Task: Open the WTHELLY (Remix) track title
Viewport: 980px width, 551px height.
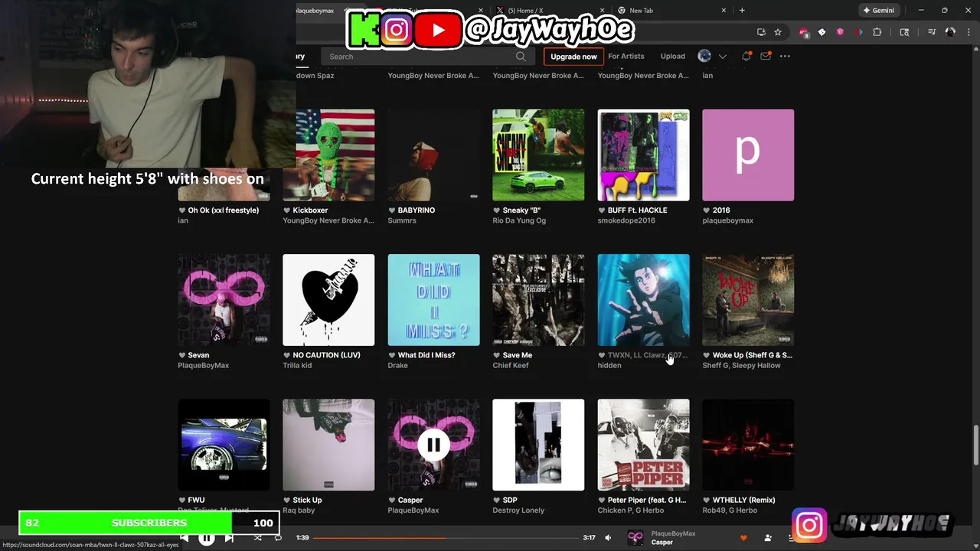Action: 743,500
